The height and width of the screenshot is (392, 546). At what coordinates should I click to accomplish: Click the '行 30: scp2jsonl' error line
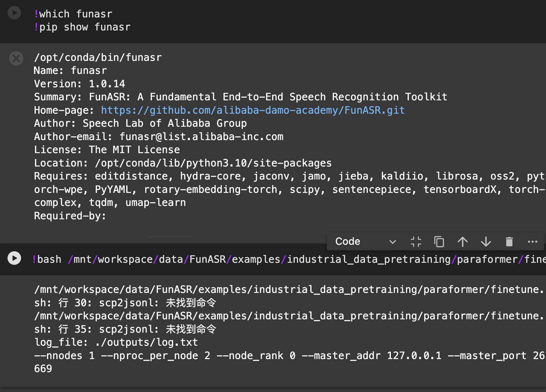pyautogui.click(x=125, y=303)
